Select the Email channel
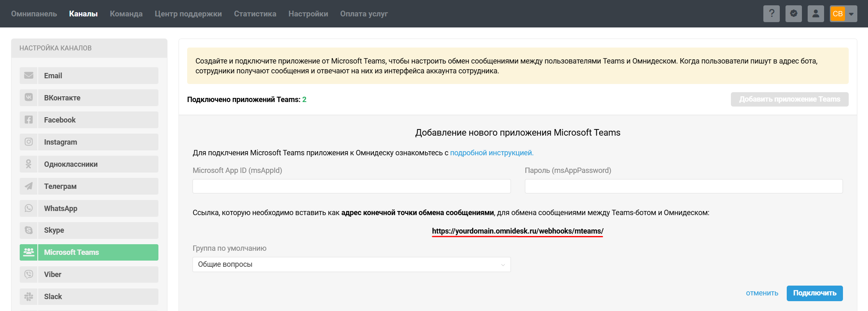868x311 pixels. pyautogui.click(x=89, y=75)
